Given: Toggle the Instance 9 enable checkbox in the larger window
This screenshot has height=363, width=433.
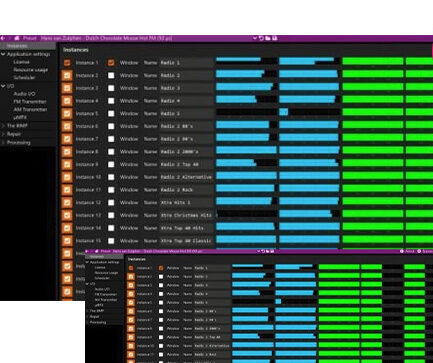Looking at the screenshot, I should pyautogui.click(x=67, y=164).
